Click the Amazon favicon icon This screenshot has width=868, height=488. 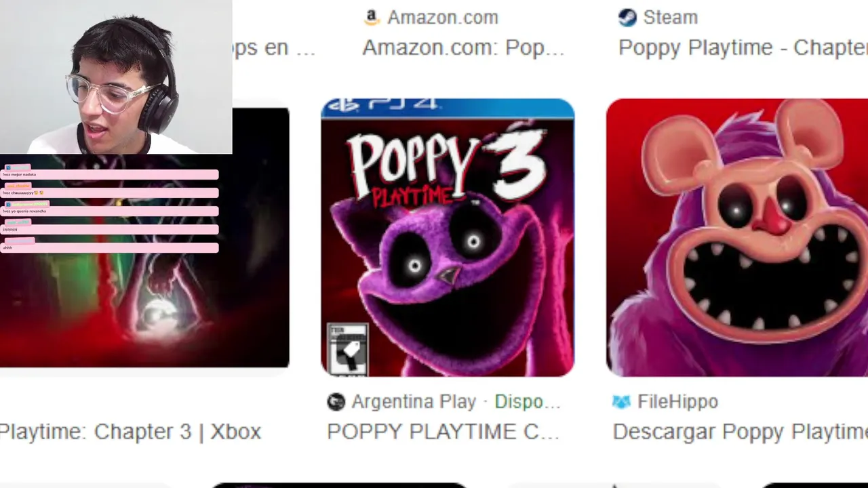pos(372,17)
